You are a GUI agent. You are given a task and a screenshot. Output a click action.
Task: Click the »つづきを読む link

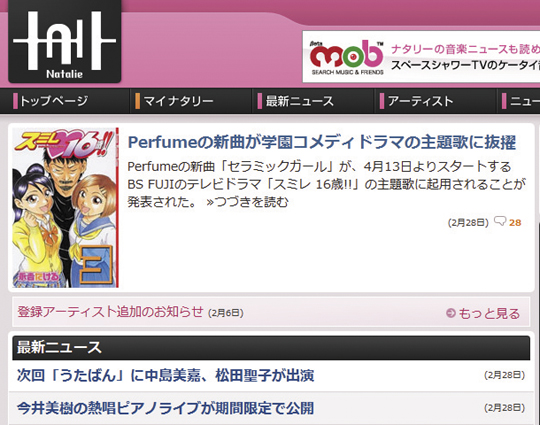247,202
